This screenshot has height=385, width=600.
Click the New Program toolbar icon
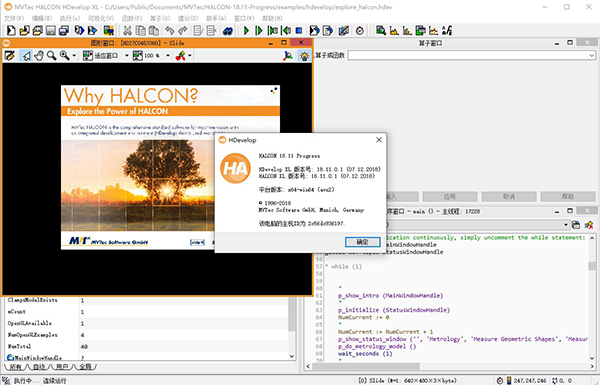tap(11, 30)
